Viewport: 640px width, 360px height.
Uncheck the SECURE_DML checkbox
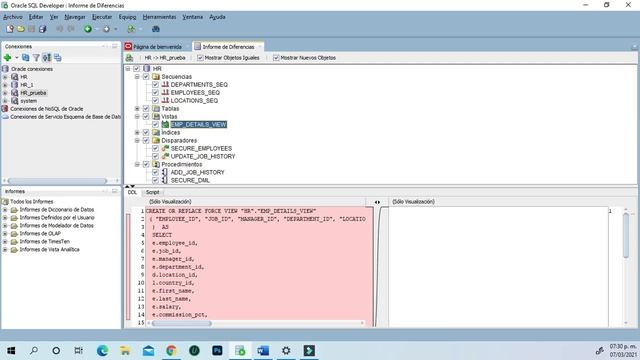pyautogui.click(x=155, y=180)
